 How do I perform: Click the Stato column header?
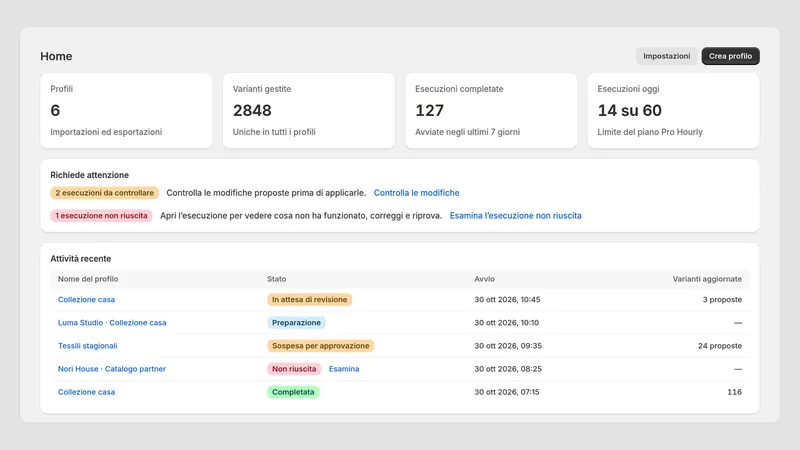(277, 279)
